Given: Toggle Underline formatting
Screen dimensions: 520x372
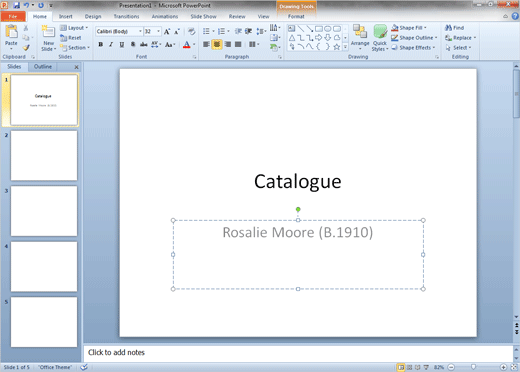Looking at the screenshot, I should click(122, 44).
